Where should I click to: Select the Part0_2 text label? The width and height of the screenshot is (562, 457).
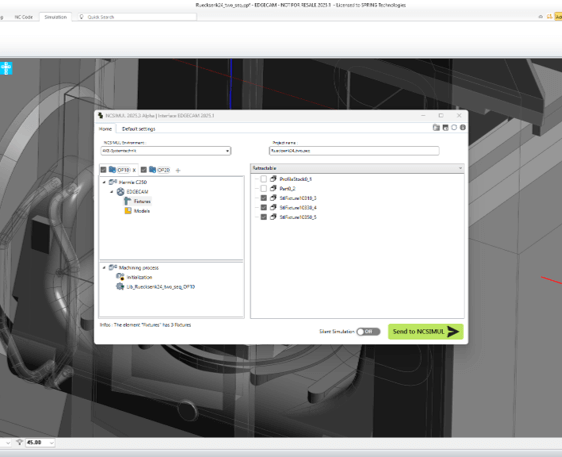(287, 189)
